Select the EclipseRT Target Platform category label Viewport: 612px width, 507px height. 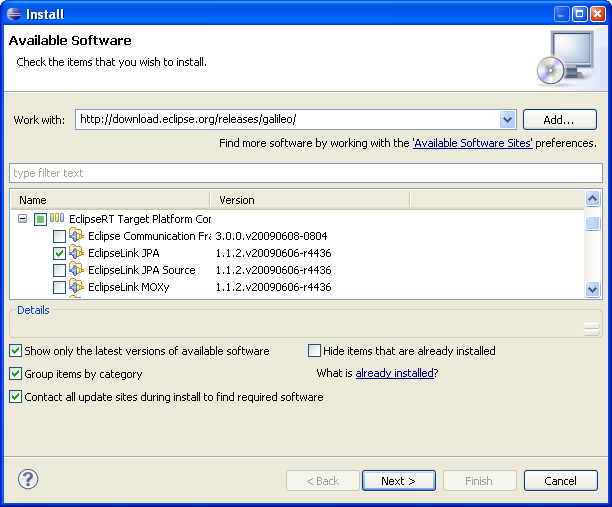click(140, 219)
